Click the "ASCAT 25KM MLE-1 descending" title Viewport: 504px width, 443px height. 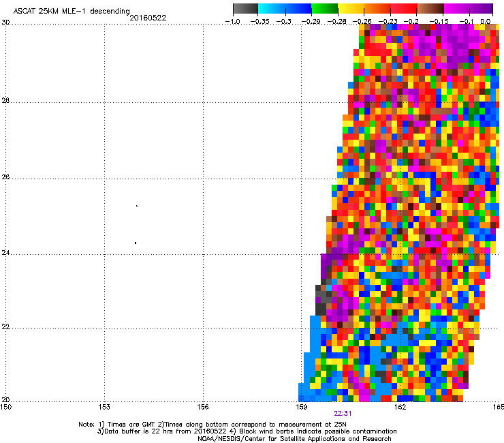(72, 12)
